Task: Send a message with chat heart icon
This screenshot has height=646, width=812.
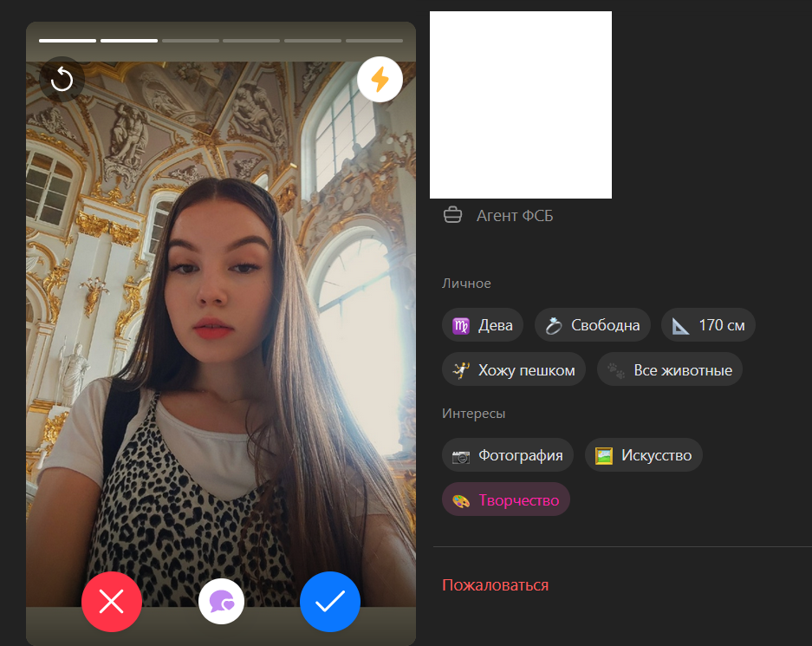Action: [x=221, y=602]
